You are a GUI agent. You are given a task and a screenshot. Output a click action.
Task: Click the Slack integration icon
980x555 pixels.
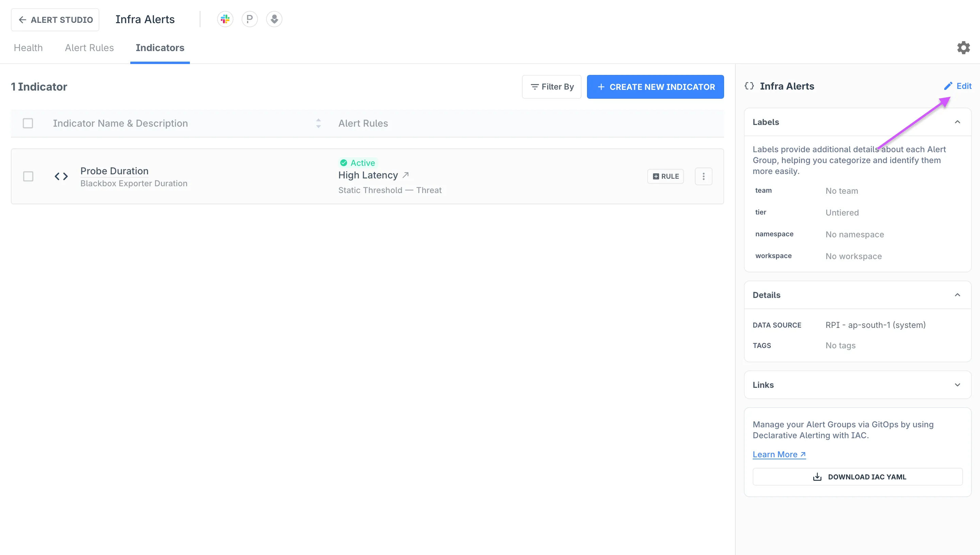coord(226,19)
